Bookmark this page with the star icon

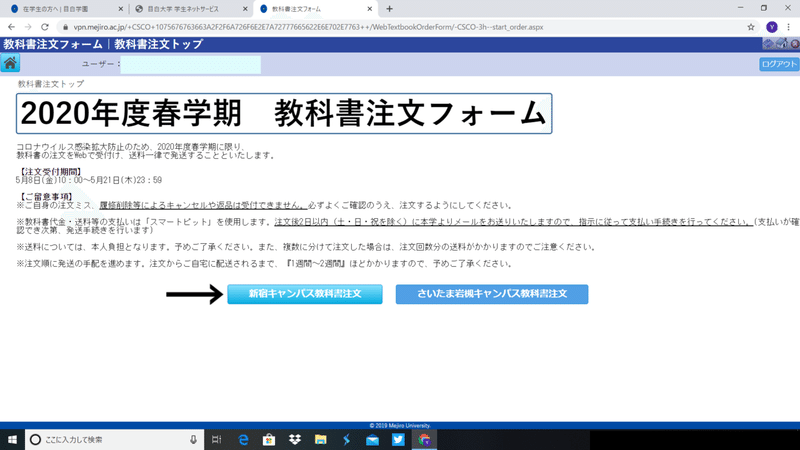tap(751, 27)
